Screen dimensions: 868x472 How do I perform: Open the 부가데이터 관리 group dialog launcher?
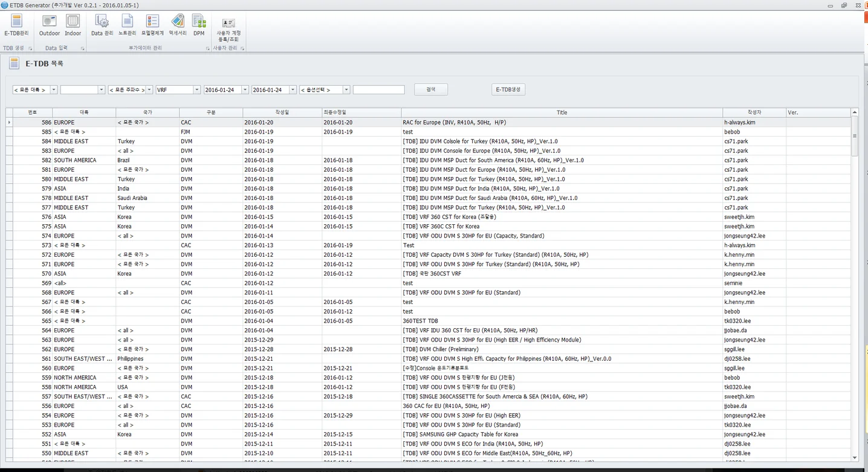point(207,48)
